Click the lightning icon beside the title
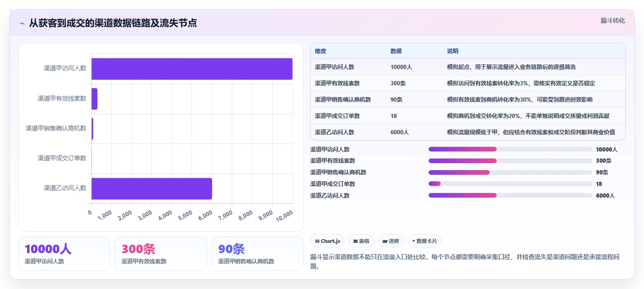 (22, 23)
